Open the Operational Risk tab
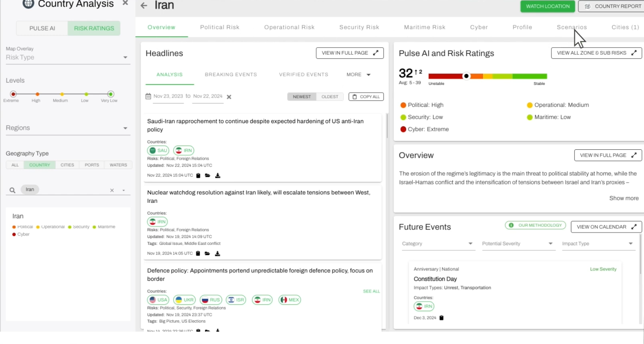The image size is (644, 344). [x=289, y=27]
